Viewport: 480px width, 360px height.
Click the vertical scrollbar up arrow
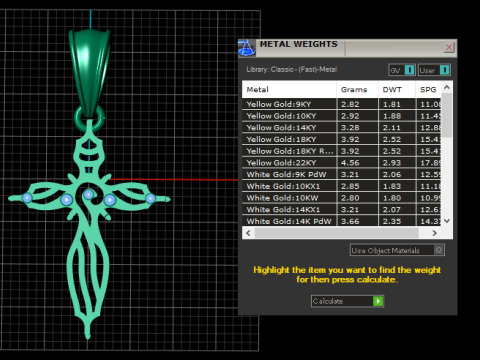pyautogui.click(x=447, y=87)
